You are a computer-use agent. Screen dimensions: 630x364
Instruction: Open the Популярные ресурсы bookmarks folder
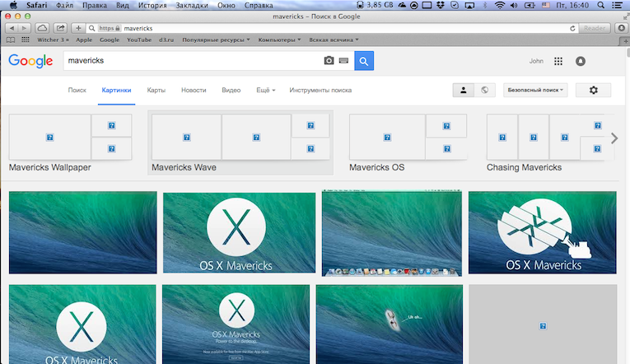click(216, 40)
